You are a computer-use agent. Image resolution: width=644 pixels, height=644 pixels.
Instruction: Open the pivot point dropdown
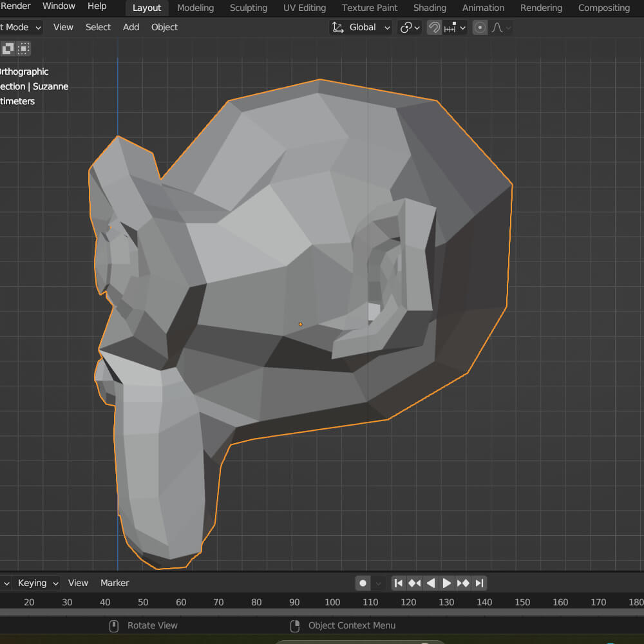point(410,28)
